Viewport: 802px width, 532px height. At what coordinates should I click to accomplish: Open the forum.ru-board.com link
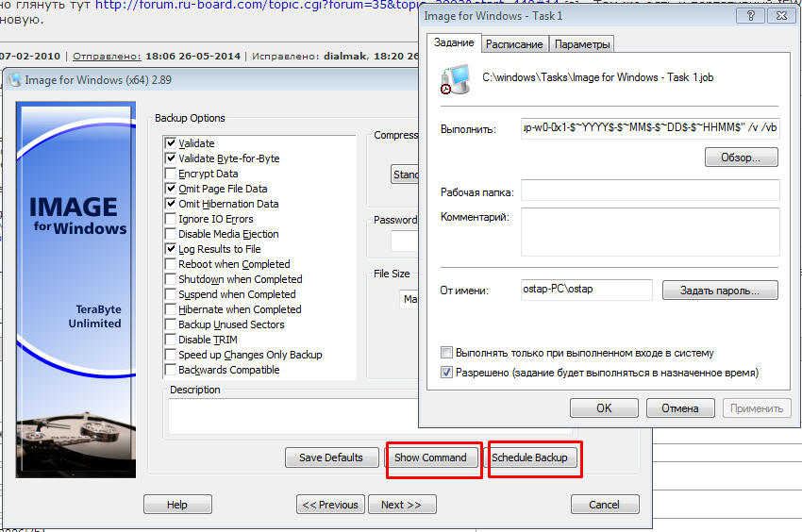click(258, 5)
